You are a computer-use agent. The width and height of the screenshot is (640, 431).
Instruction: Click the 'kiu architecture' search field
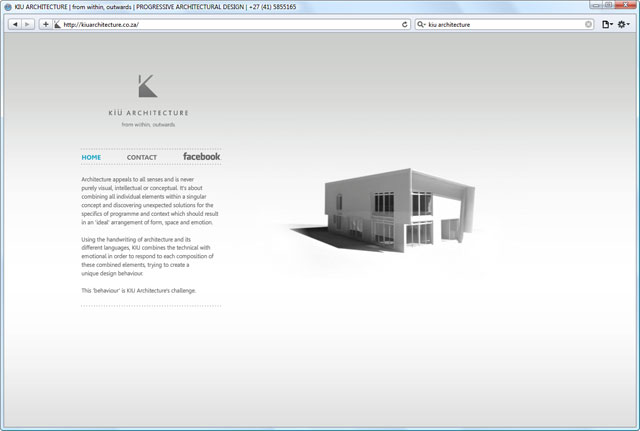click(505, 24)
